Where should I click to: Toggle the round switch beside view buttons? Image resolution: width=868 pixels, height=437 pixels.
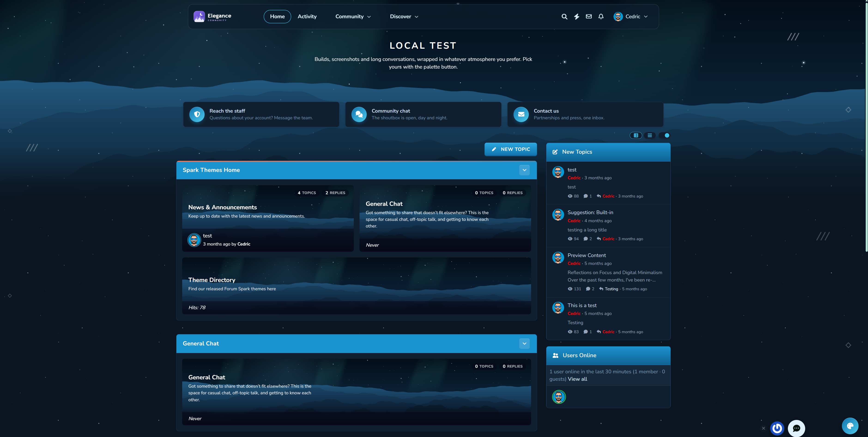click(665, 135)
